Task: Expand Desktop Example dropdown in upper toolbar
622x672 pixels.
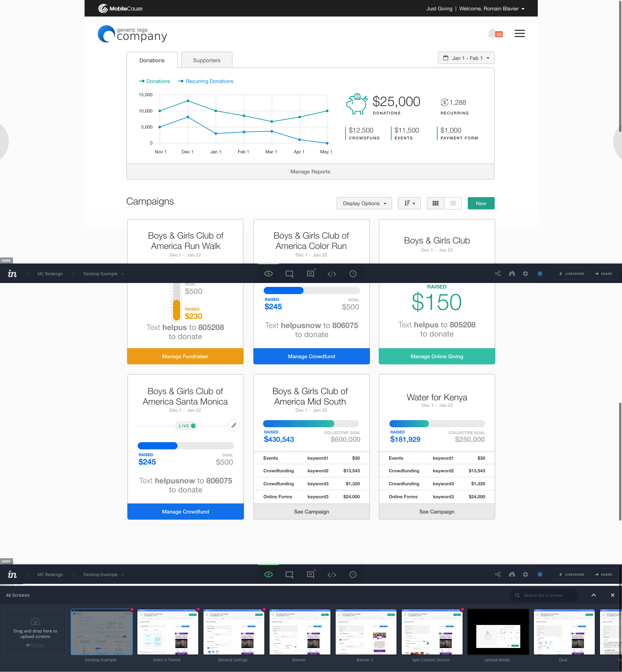Action: pos(103,274)
